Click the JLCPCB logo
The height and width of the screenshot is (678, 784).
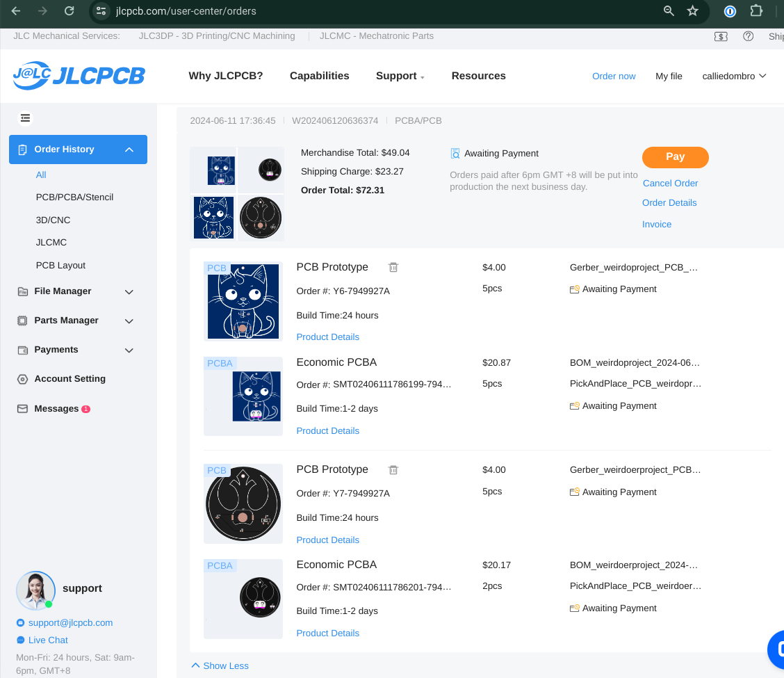79,76
